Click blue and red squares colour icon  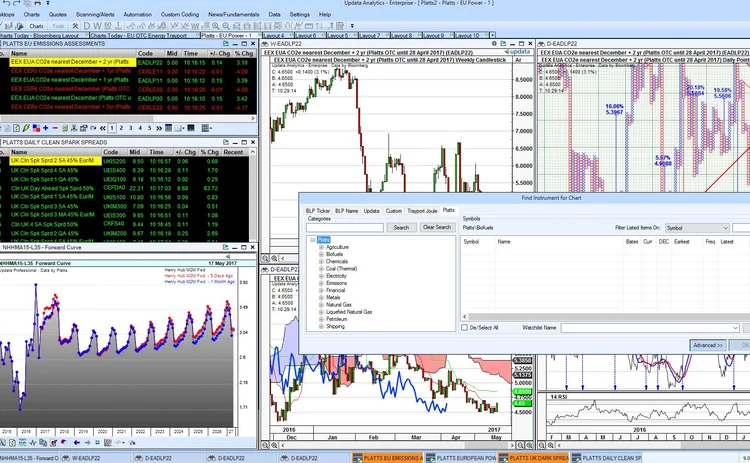pos(36,128)
